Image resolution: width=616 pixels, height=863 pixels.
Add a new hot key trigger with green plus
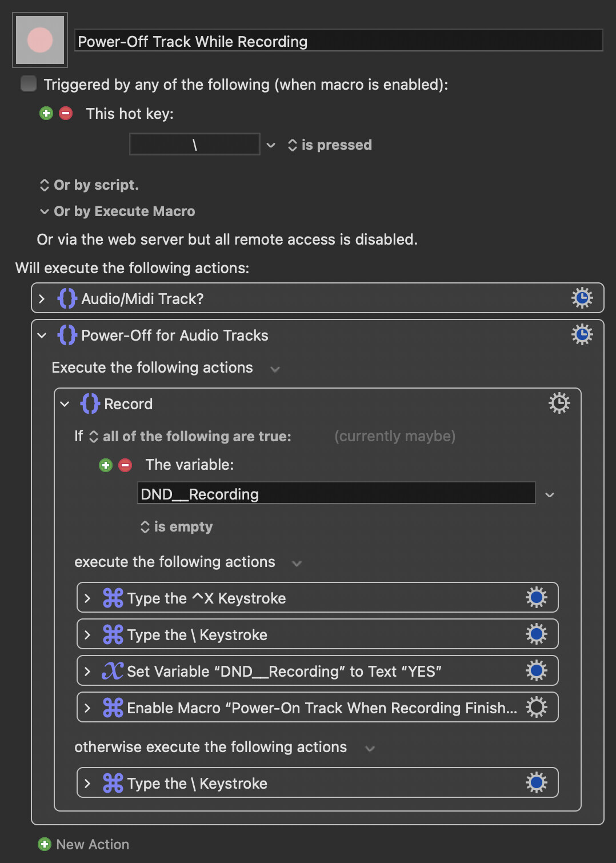46,113
